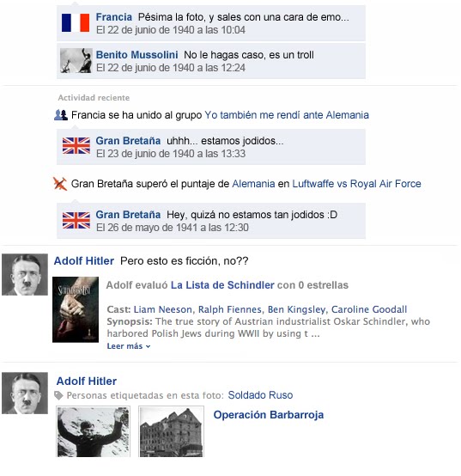Click the UK flag beside 'Hey, quizá no estamos'
Screen dimensions: 461x476
click(x=76, y=220)
